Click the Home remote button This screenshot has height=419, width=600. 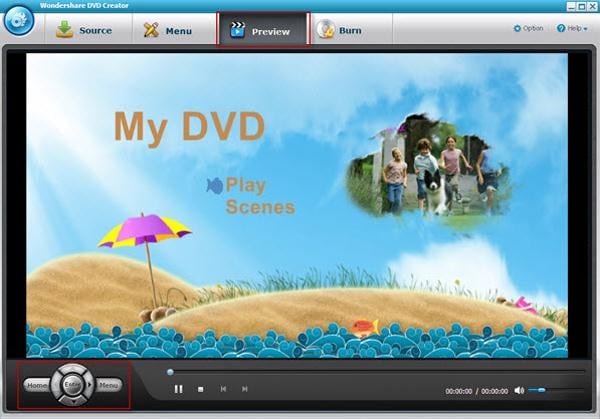[37, 385]
